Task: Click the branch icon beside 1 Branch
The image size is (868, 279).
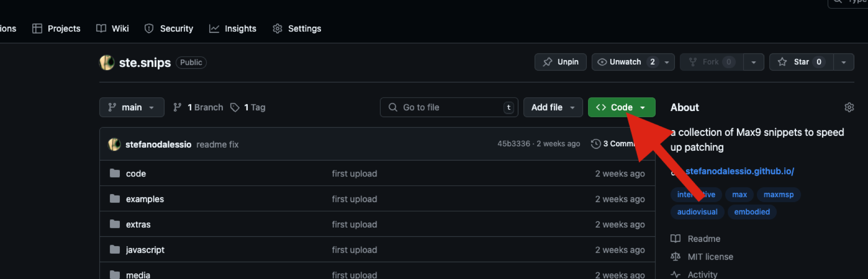Action: 177,107
